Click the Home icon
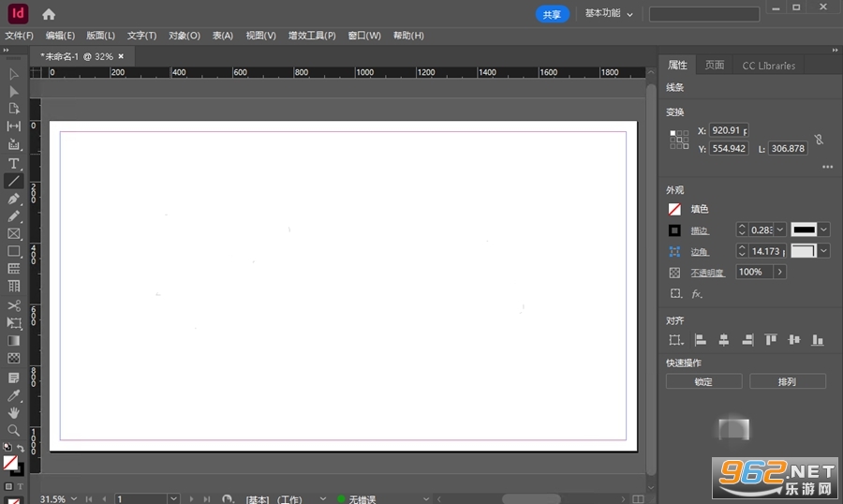 point(49,14)
